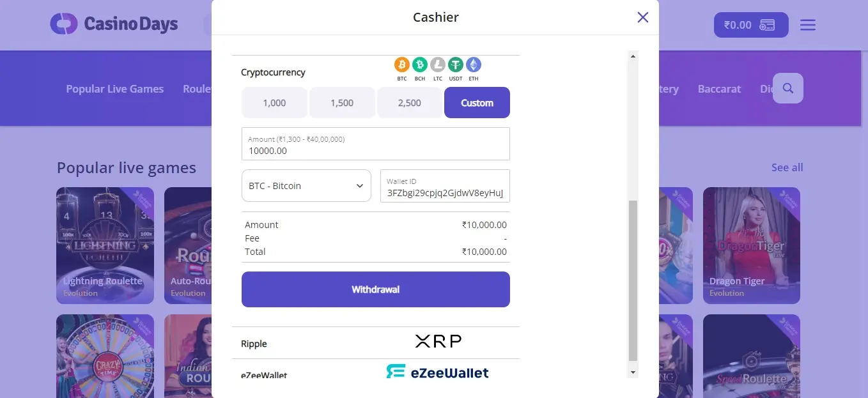868x398 pixels.
Task: Click the XRP Ripple logo
Action: pos(438,341)
